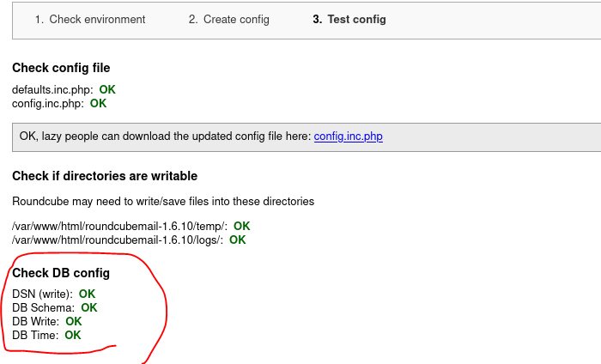Click the DB Schema OK status
Image resolution: width=601 pixels, height=364 pixels.
89,307
